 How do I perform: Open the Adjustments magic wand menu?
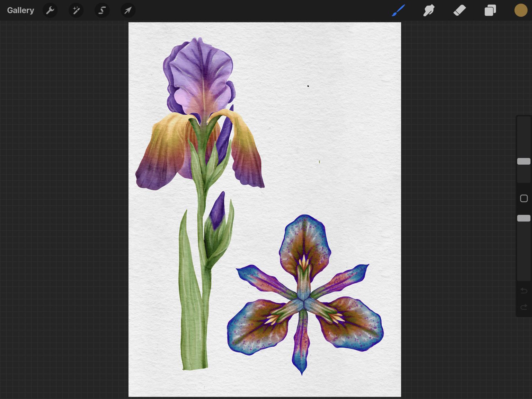pyautogui.click(x=76, y=10)
